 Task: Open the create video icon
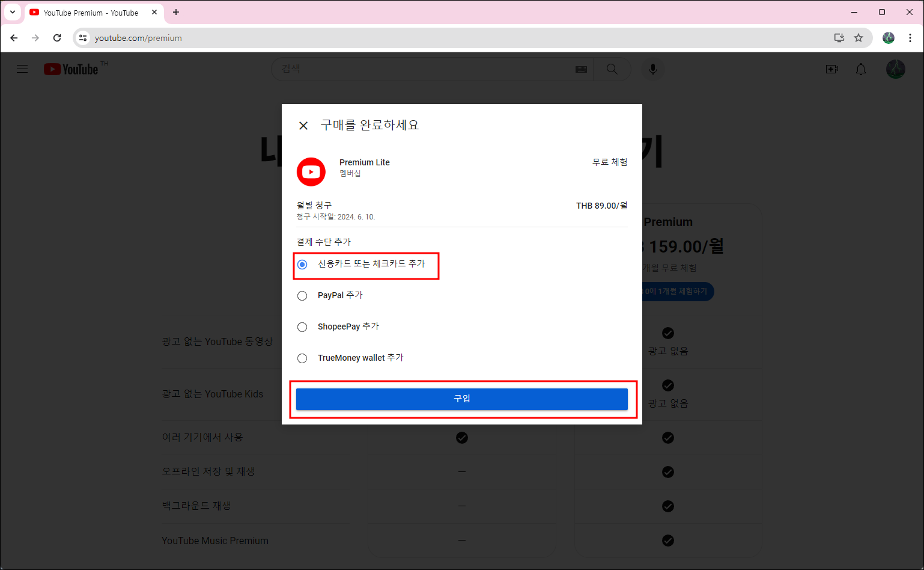click(x=832, y=69)
